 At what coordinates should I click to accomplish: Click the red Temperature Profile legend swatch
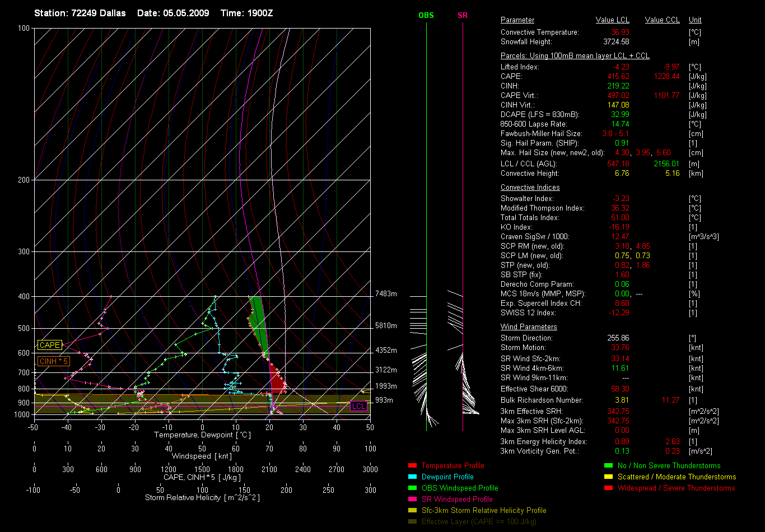[412, 466]
